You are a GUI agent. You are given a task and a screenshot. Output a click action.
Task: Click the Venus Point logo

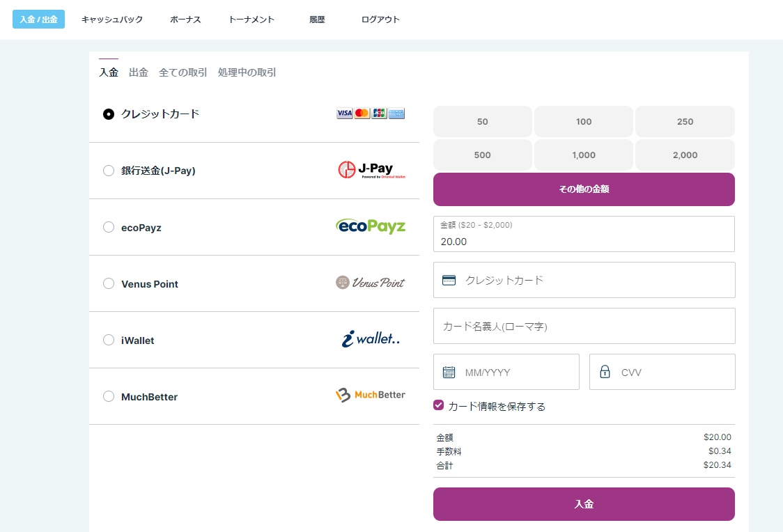tap(370, 283)
